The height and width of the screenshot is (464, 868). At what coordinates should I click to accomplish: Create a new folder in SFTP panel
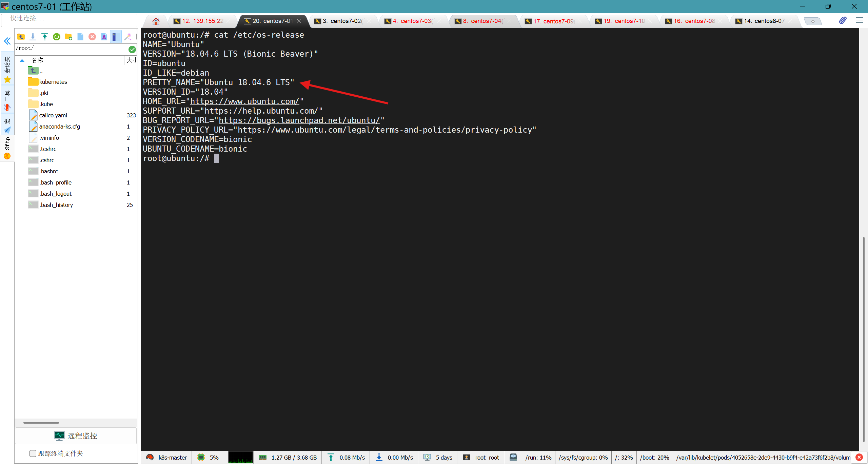pos(68,37)
